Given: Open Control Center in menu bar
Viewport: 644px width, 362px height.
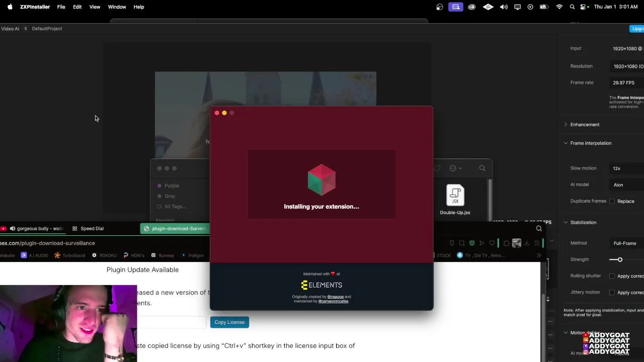Looking at the screenshot, I should (x=584, y=7).
